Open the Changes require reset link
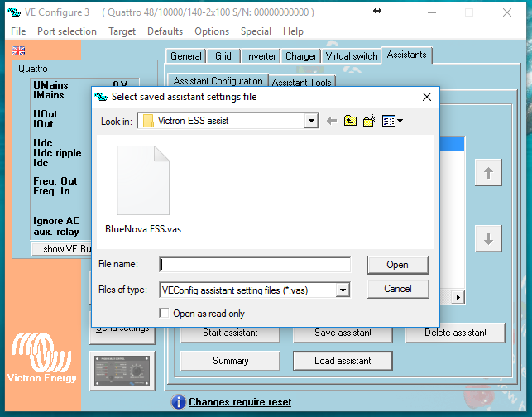Viewport: 532px width, 417px height. [240, 402]
